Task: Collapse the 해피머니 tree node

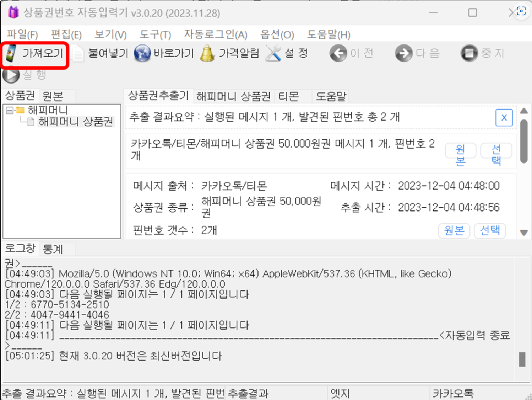Action: [10, 110]
